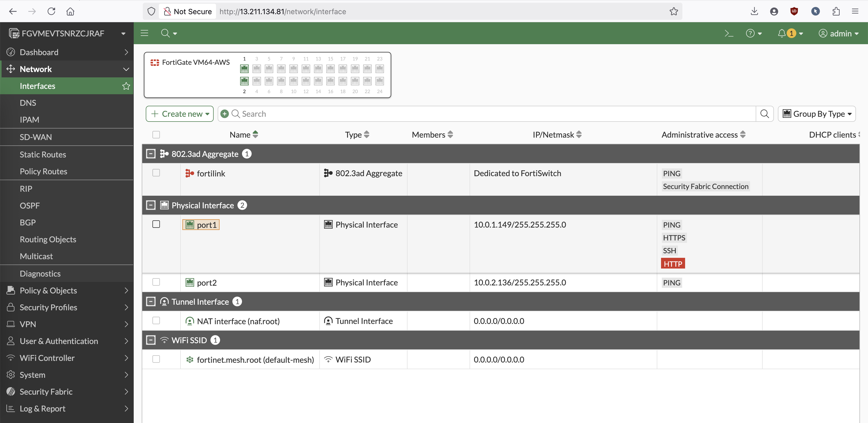Toggle the hamburger sidebar menu icon
The height and width of the screenshot is (423, 868).
145,33
